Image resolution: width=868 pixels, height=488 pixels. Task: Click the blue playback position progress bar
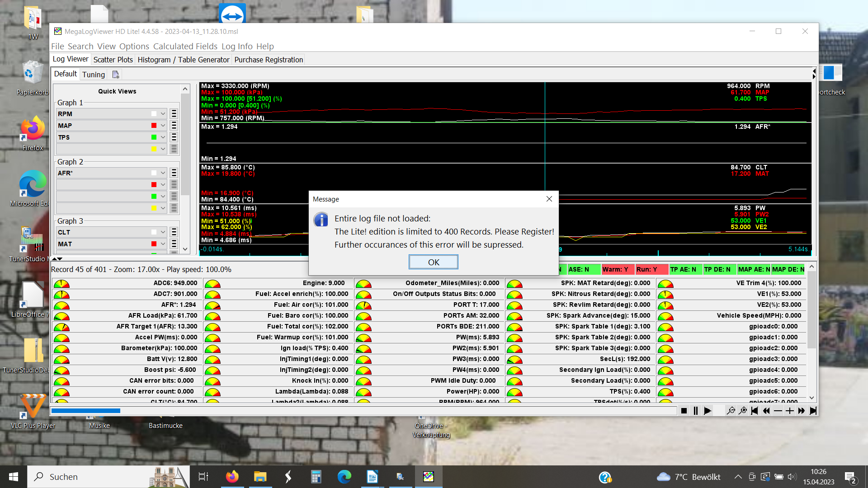coord(86,411)
